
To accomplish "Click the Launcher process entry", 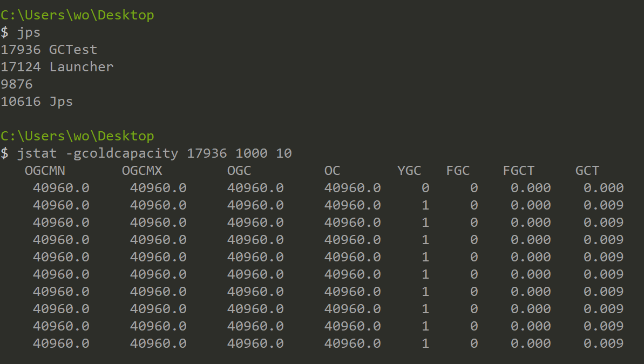I will click(81, 67).
